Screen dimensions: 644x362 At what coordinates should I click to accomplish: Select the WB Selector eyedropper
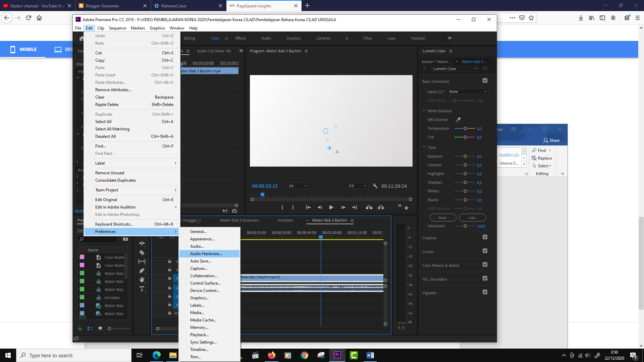pyautogui.click(x=458, y=120)
